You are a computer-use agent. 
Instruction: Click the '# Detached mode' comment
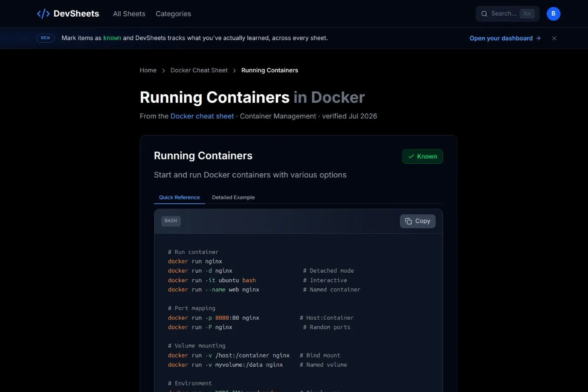click(x=328, y=271)
